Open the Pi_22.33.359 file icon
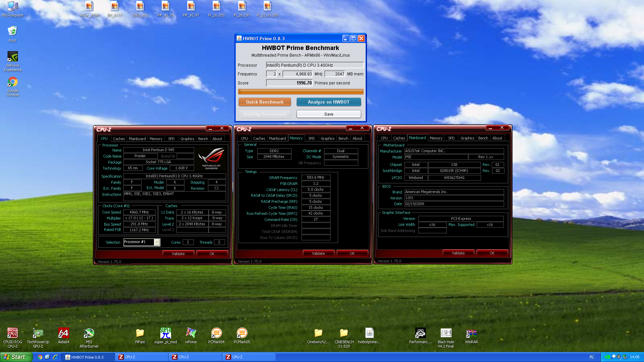 (268, 9)
